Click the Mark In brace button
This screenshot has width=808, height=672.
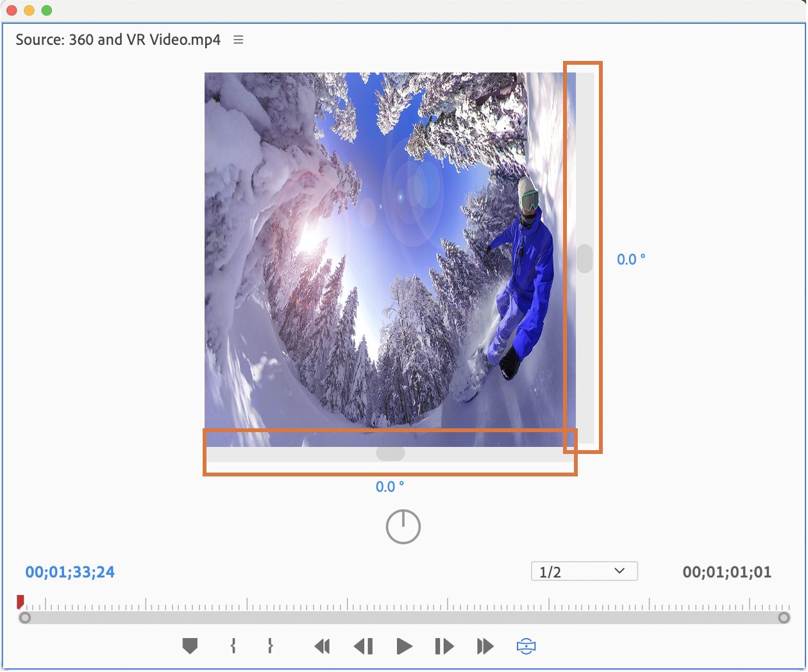(x=233, y=646)
